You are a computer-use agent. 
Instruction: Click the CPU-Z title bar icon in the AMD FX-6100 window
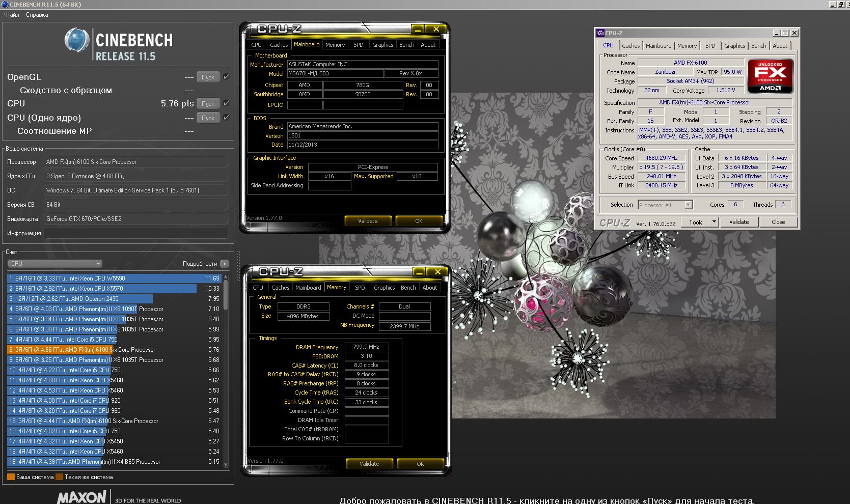pos(600,33)
